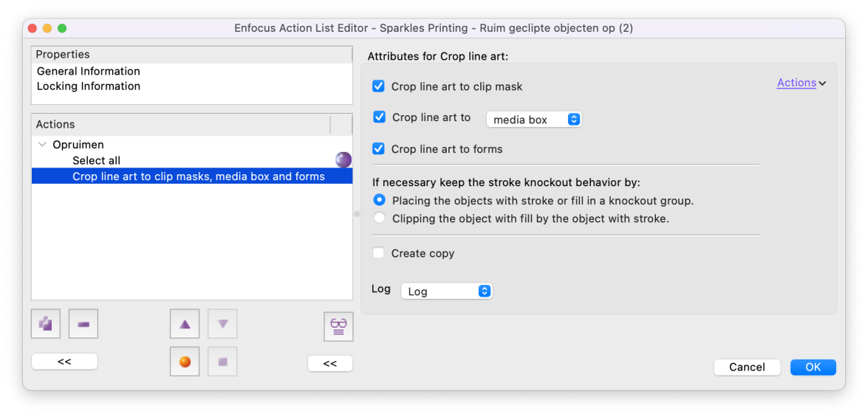Click the OK button

[x=813, y=368]
